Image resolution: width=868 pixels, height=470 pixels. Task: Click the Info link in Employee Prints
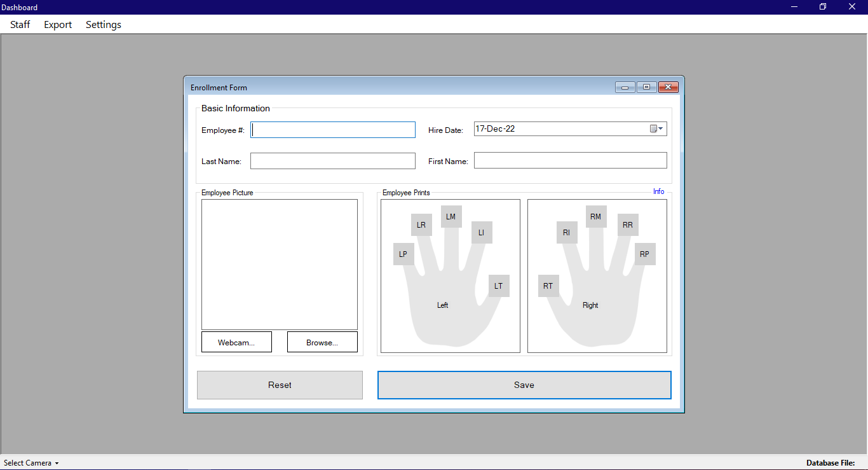[x=658, y=191]
